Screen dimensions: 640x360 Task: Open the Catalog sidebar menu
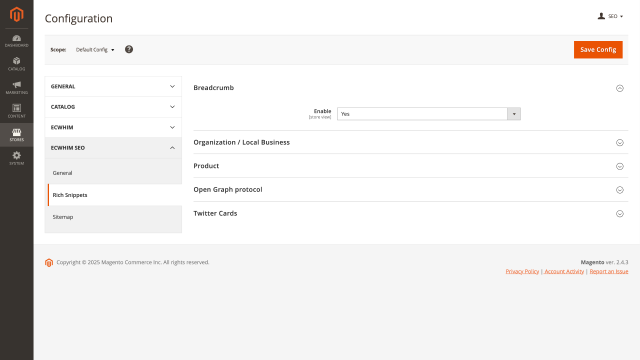click(17, 64)
